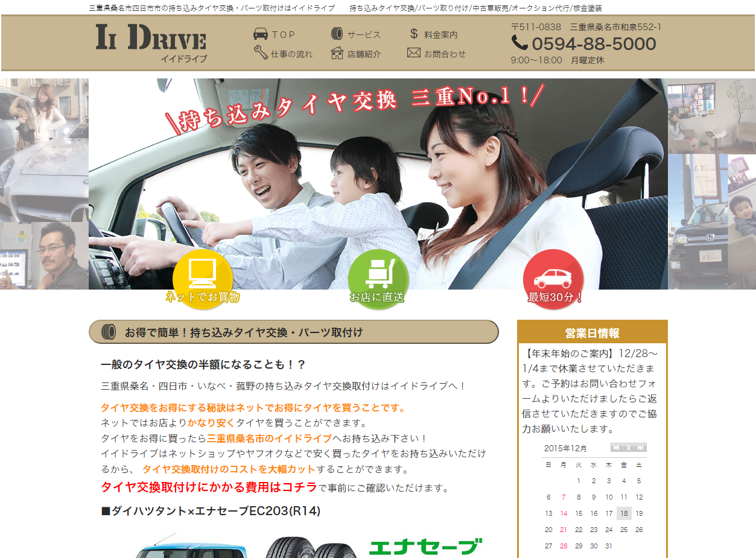Image resolution: width=756 pixels, height=558 pixels.
Task: Click the phone number 0594-88-5000
Action: [594, 43]
